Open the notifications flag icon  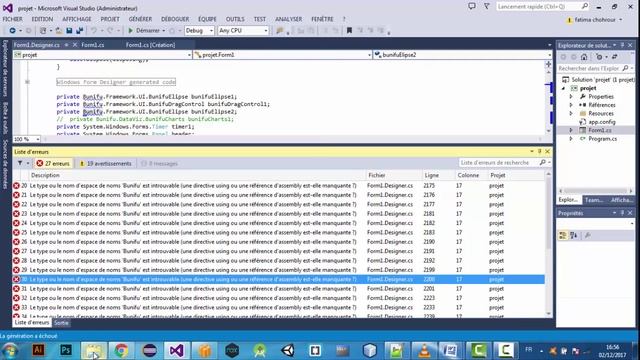pyautogui.click(x=487, y=7)
